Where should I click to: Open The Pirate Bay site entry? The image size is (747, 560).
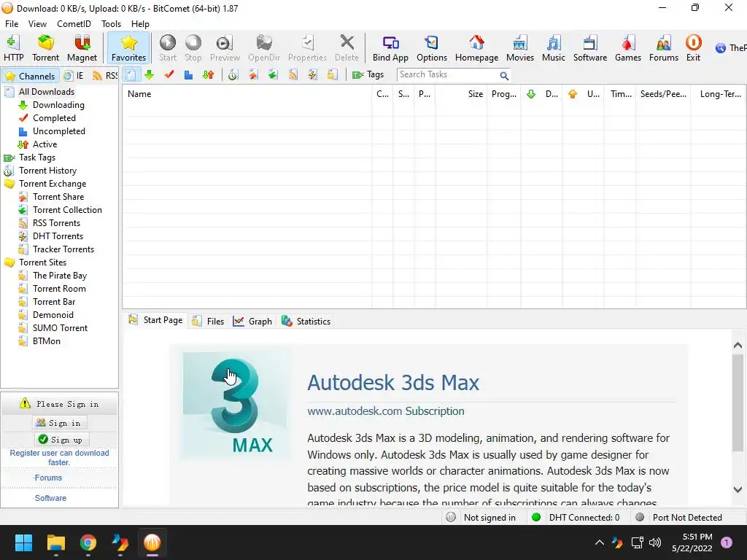[x=60, y=276]
